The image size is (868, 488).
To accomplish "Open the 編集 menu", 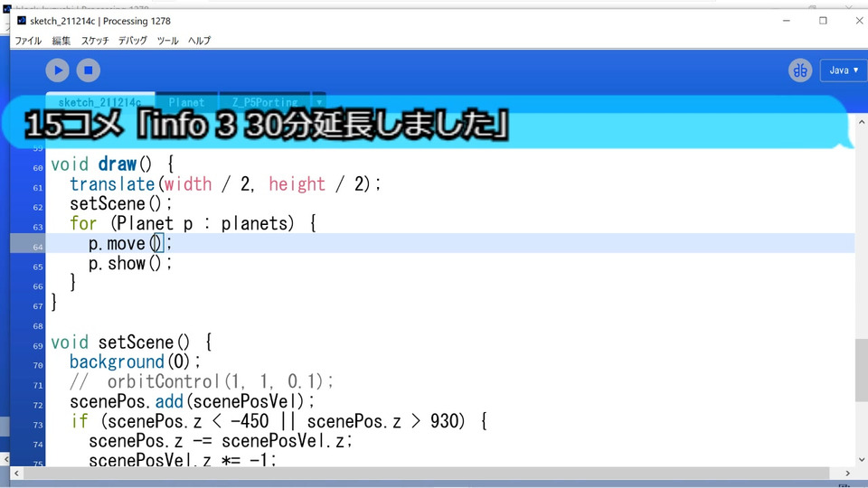I will [x=61, y=41].
